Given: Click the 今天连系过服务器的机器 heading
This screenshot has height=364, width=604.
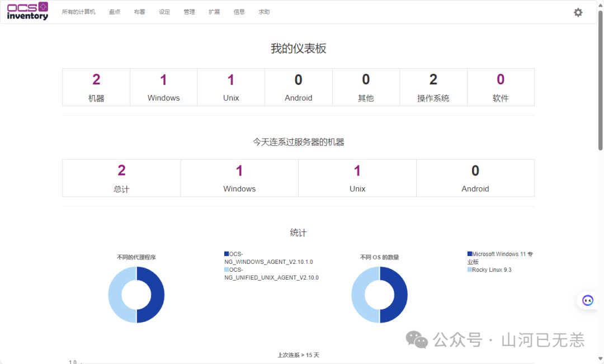Looking at the screenshot, I should pyautogui.click(x=299, y=142).
